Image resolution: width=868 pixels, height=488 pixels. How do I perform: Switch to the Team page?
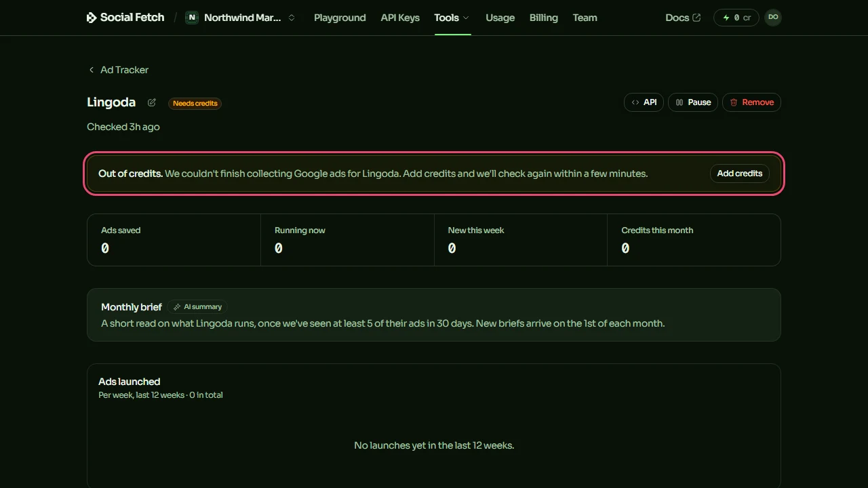click(x=585, y=18)
